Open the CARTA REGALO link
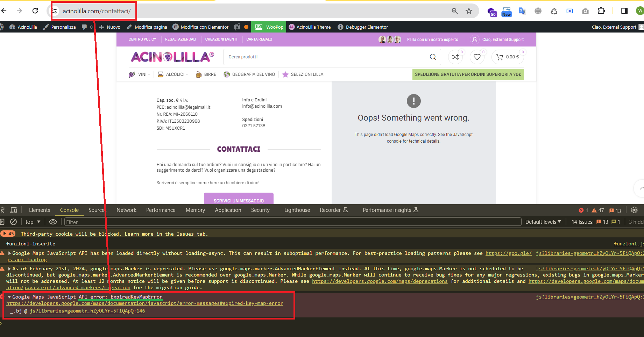The height and width of the screenshot is (337, 644). click(259, 40)
